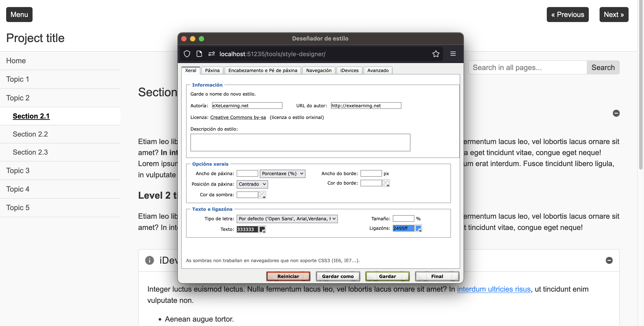Click the Gardar como button

[337, 276]
